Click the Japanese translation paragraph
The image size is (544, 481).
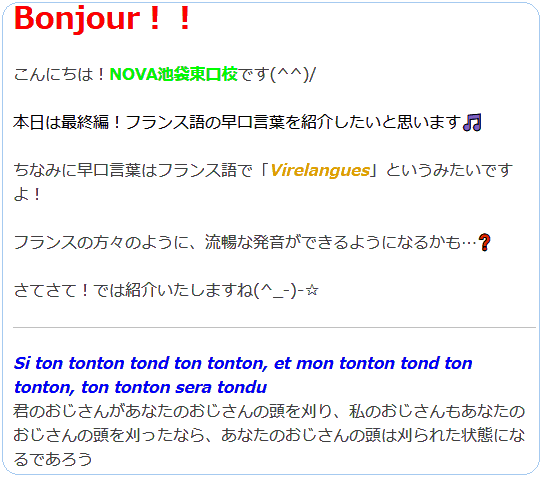click(x=269, y=435)
